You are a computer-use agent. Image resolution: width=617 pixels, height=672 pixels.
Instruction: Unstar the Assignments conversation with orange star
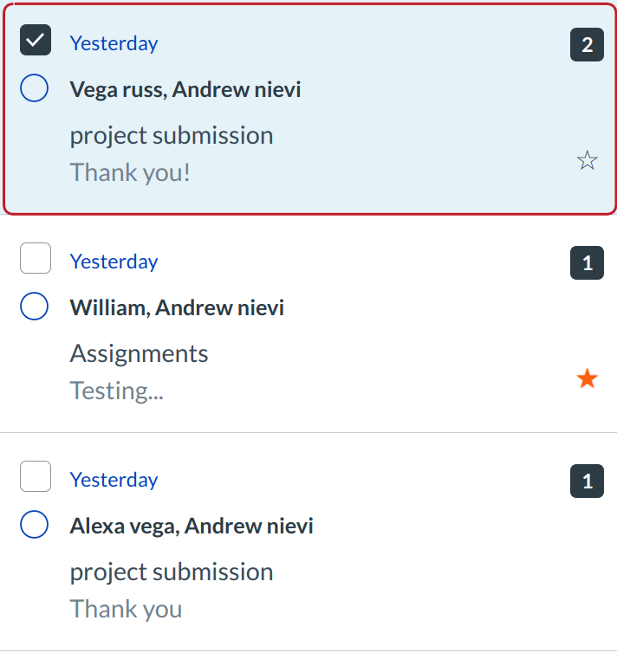coord(588,378)
